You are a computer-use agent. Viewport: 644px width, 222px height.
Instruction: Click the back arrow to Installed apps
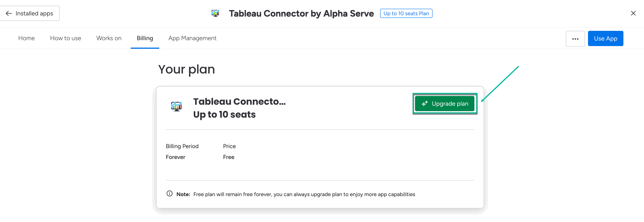click(9, 13)
